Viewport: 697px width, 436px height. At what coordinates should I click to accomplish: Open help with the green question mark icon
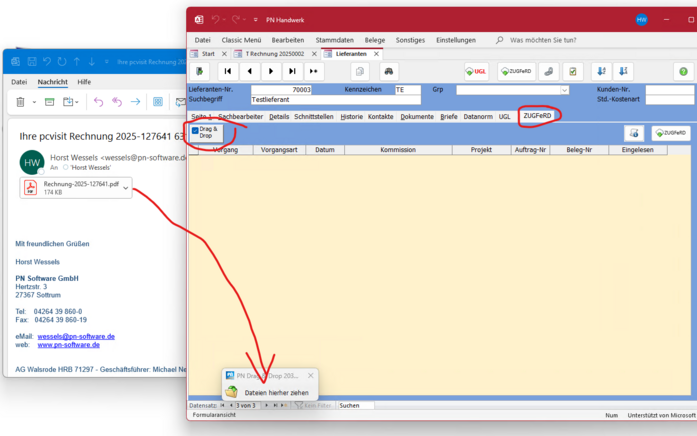[x=683, y=71]
